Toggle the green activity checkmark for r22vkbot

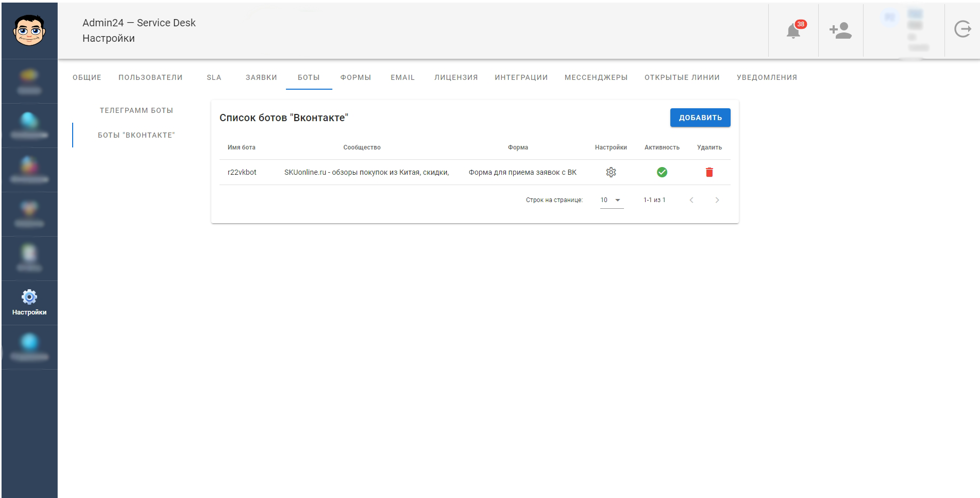tap(662, 172)
